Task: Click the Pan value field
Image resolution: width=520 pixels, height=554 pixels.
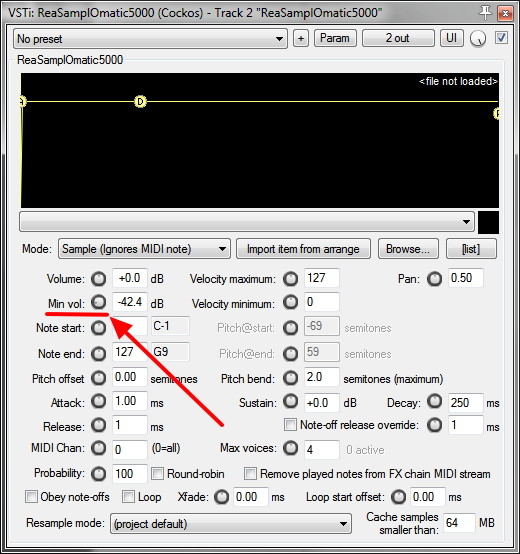Action: (x=466, y=278)
